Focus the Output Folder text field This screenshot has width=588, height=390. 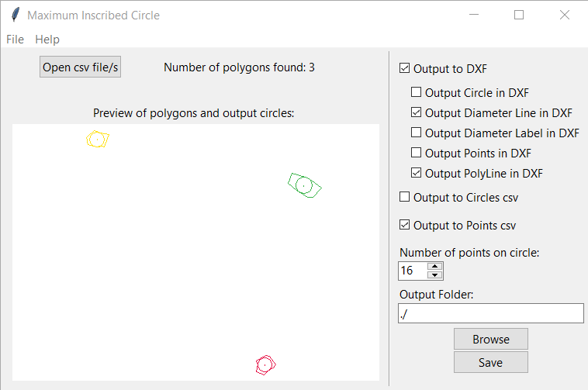click(x=491, y=313)
